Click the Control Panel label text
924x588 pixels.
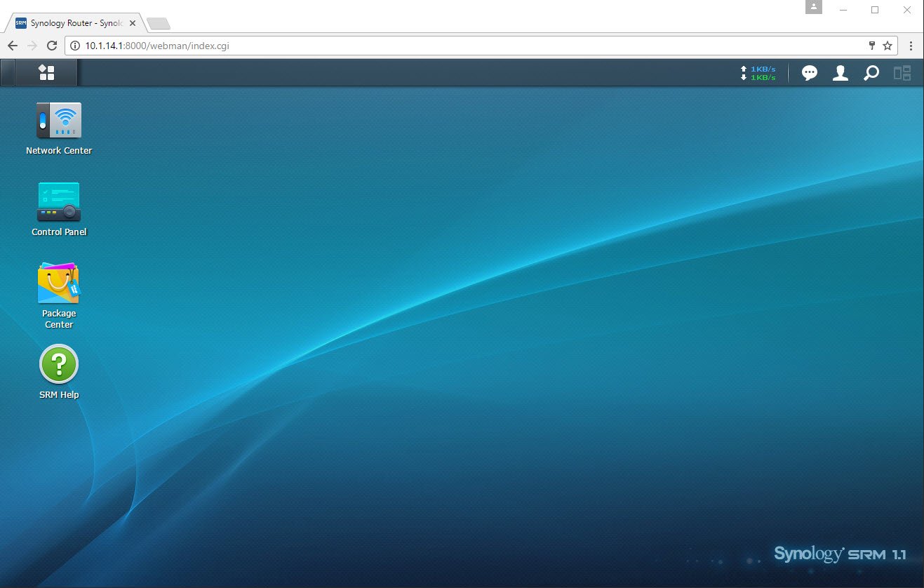click(59, 232)
